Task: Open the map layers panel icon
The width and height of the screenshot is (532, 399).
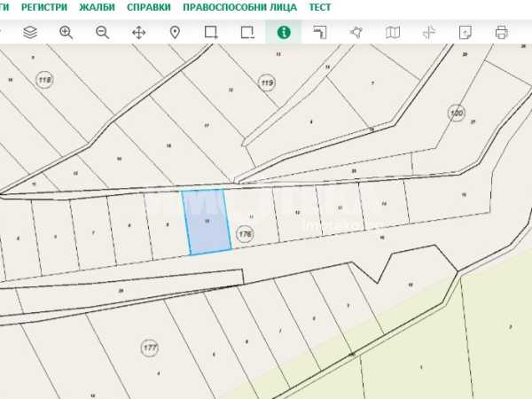Action: pyautogui.click(x=30, y=33)
